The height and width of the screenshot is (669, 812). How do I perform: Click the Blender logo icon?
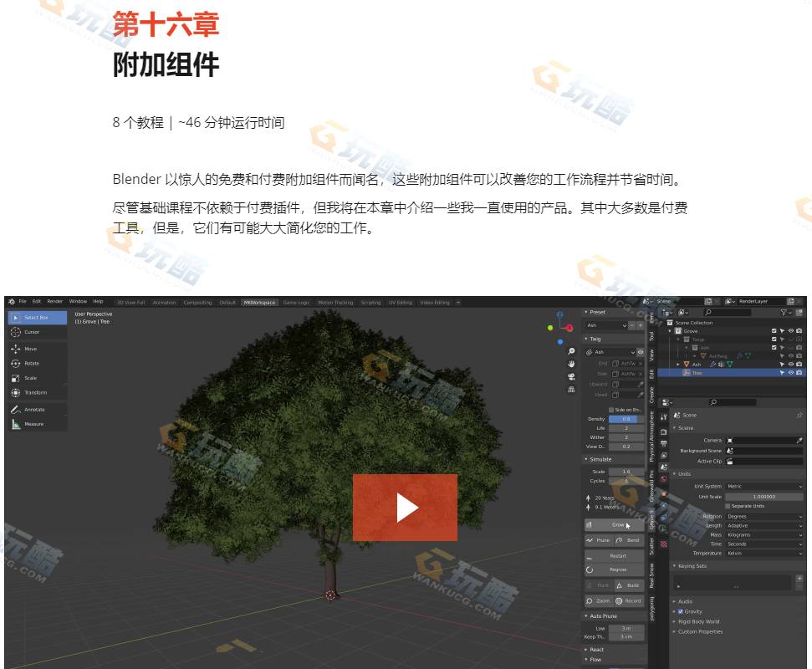tap(12, 301)
